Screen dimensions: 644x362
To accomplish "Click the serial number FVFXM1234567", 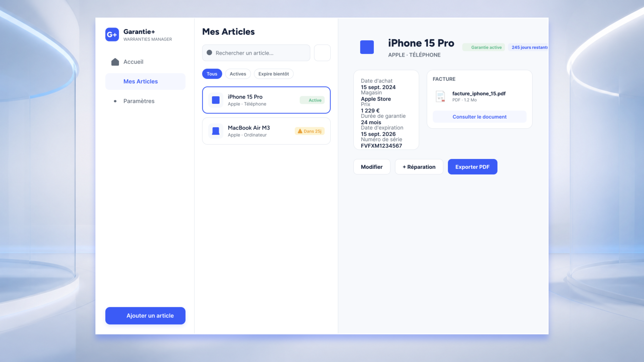I will tap(381, 146).
